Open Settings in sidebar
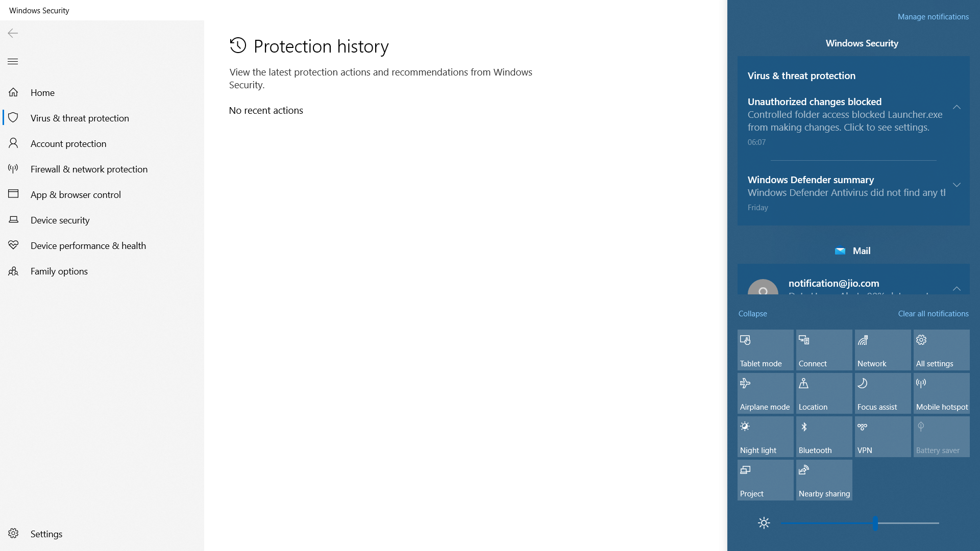The height and width of the screenshot is (551, 980). point(102,534)
